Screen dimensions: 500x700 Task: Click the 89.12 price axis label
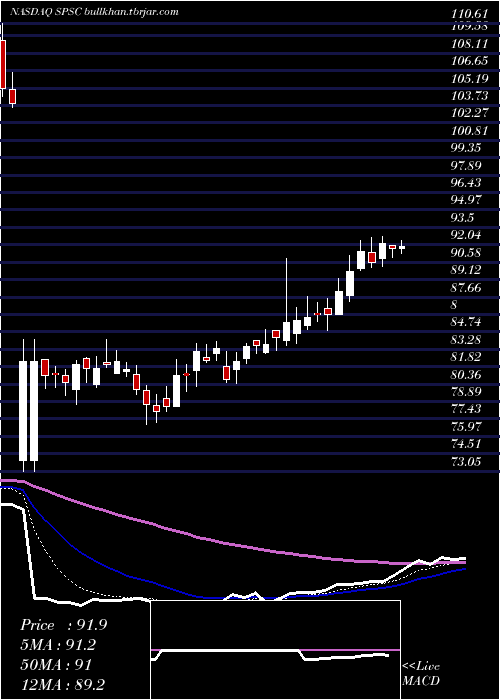pos(466,270)
